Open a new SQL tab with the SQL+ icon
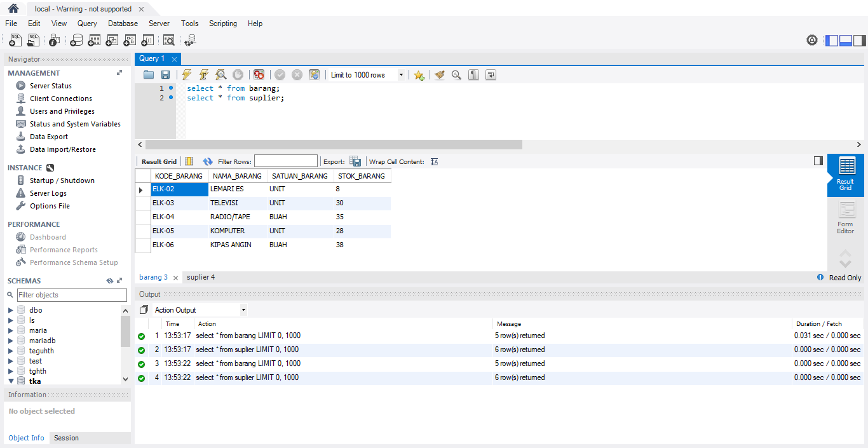 (15, 39)
